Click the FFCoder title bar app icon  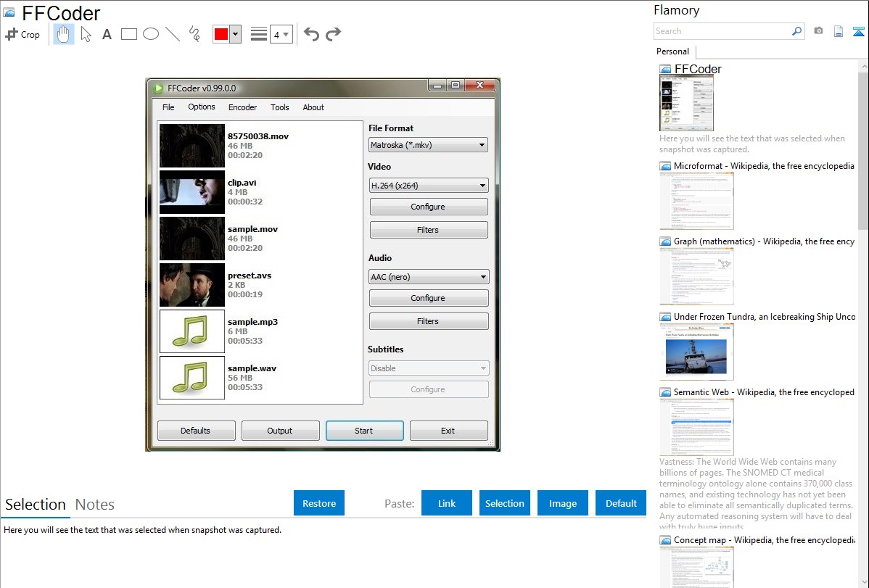[x=158, y=88]
